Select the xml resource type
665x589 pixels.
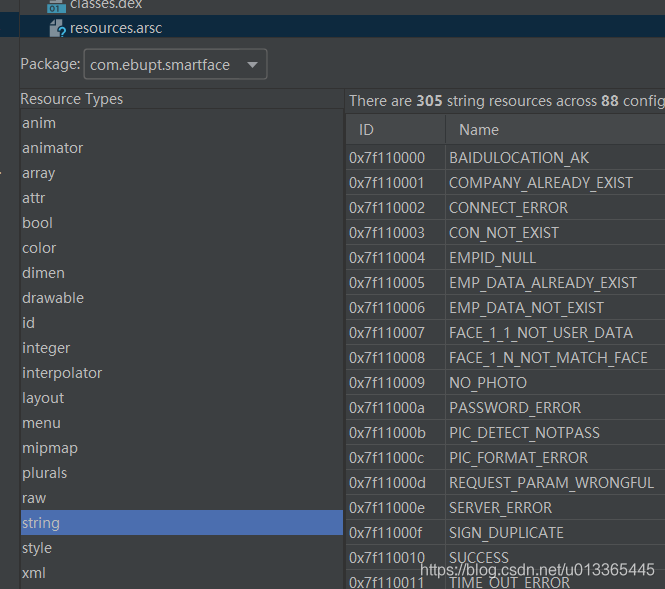click(182, 573)
